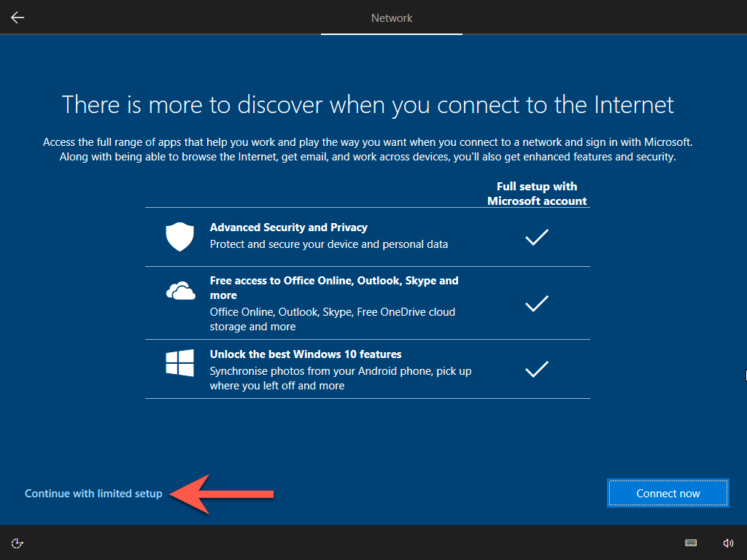
Task: Click the "There is more to discover" heading
Action: tap(368, 104)
